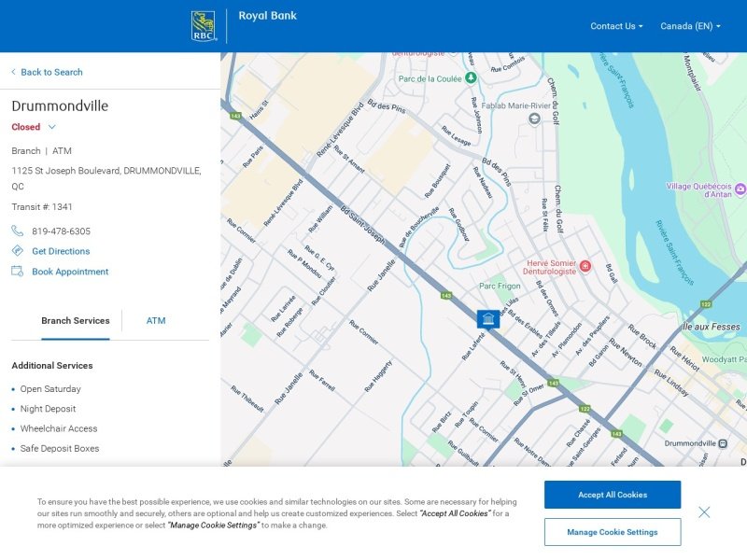Click the Accept All Cookies button
This screenshot has width=747, height=560.
coord(613,495)
